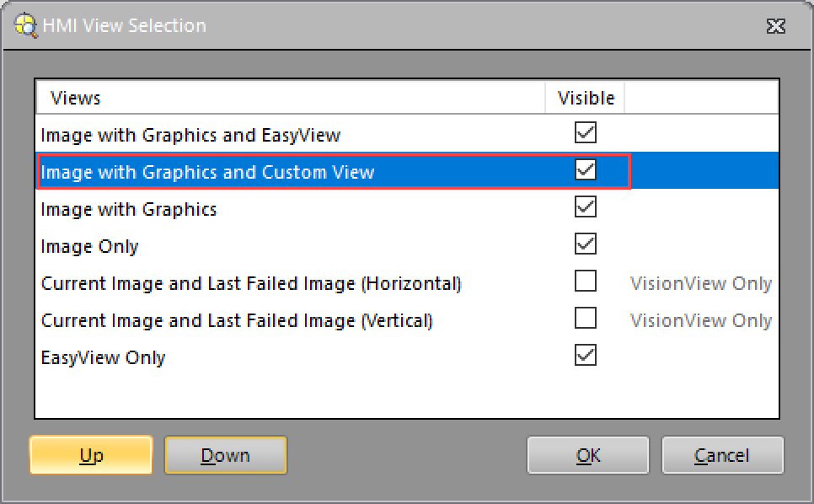Screen dimensions: 814x504
Task: Uncheck Visible box for Image with Graphics
Action: [x=586, y=207]
